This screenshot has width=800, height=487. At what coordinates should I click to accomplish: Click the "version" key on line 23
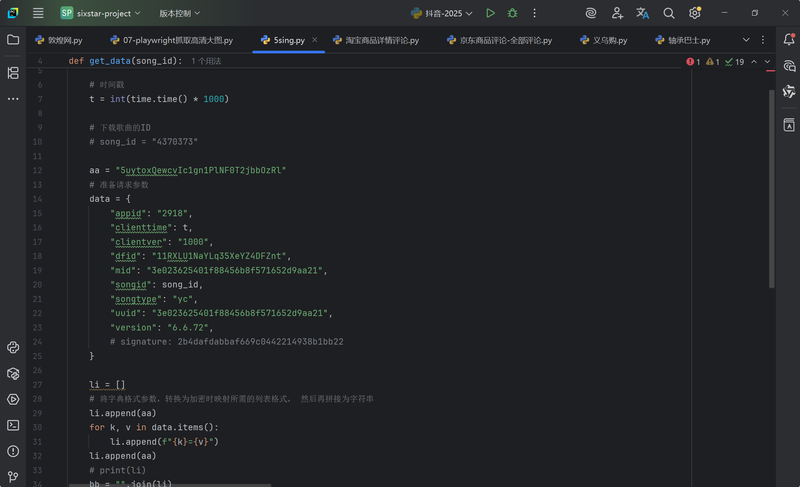(x=133, y=327)
